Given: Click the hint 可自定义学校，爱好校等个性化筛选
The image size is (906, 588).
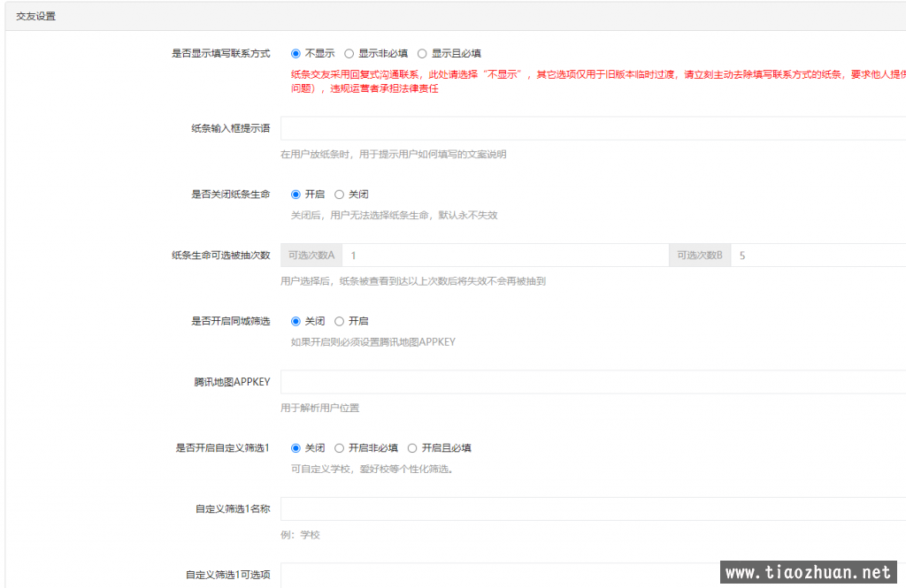Looking at the screenshot, I should tap(372, 469).
